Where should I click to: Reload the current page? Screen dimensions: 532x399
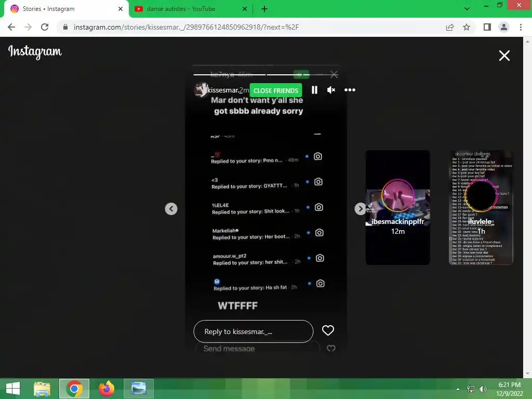[x=45, y=27]
